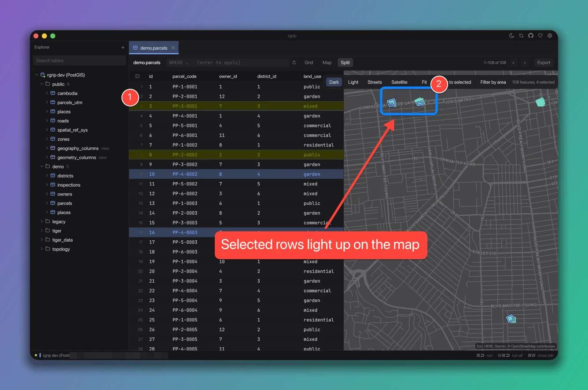Toggle dark mode with the moon icon
This screenshot has width=588, height=390.
(x=511, y=36)
